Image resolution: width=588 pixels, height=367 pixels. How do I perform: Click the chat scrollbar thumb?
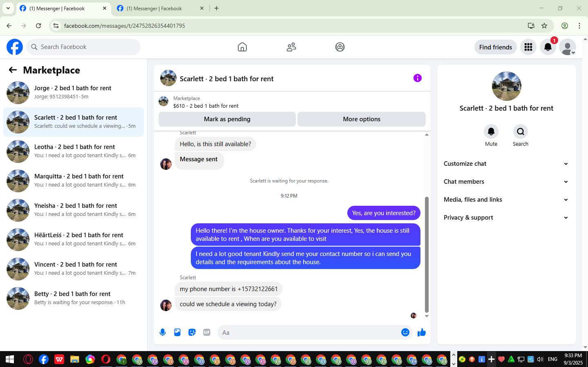427,254
